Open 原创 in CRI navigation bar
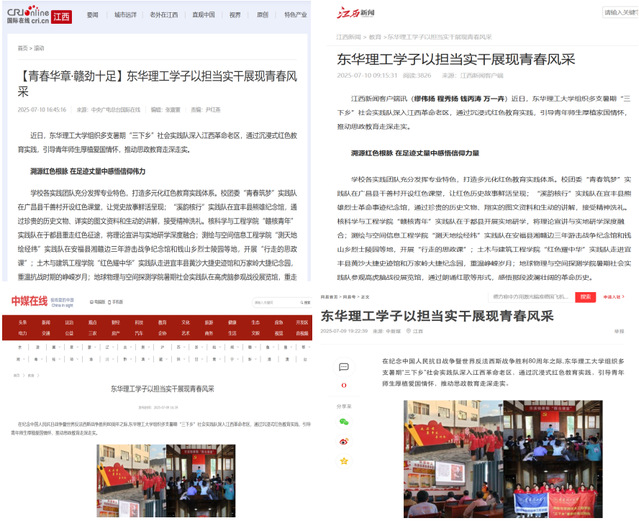This screenshot has height=531, width=639. [x=262, y=15]
